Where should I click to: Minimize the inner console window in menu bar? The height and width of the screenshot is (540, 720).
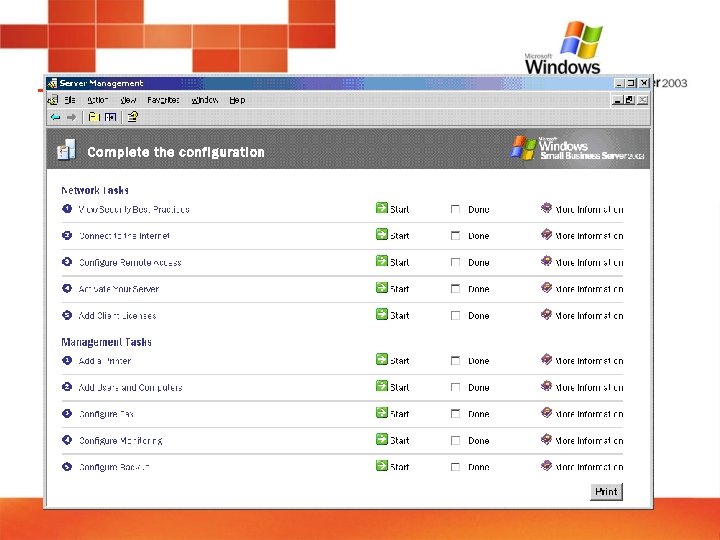tap(618, 100)
